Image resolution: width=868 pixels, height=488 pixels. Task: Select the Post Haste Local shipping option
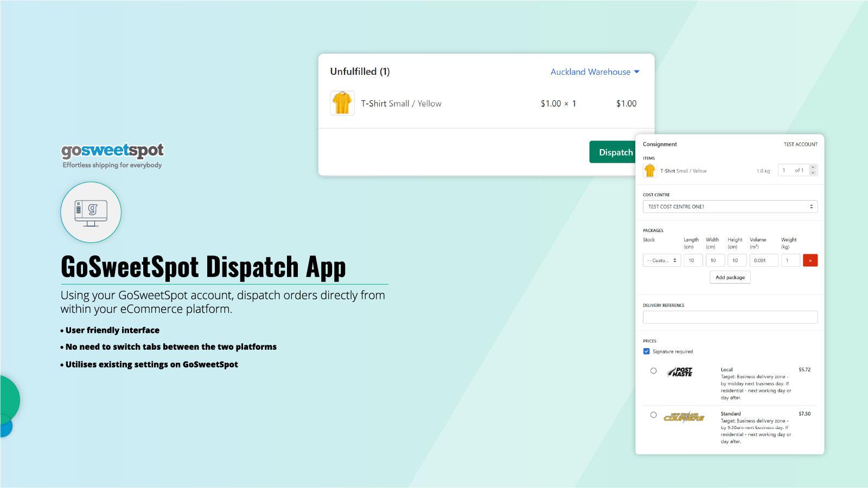(654, 370)
